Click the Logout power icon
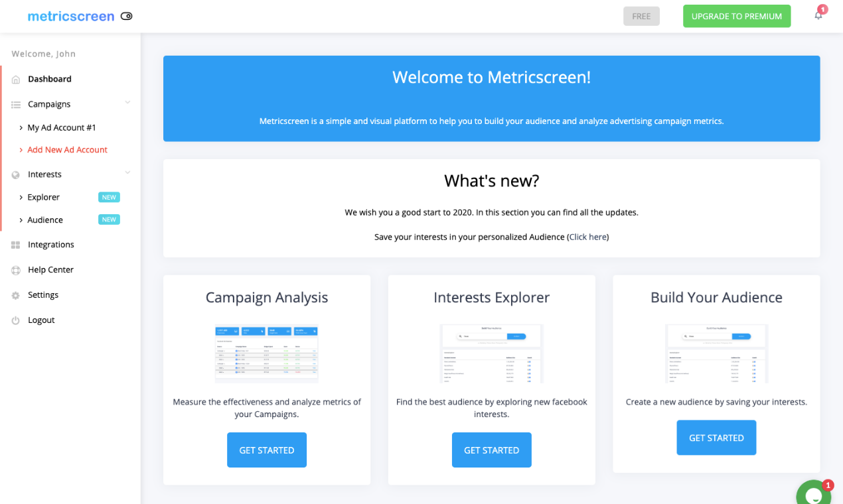Image resolution: width=843 pixels, height=504 pixels. click(x=15, y=320)
